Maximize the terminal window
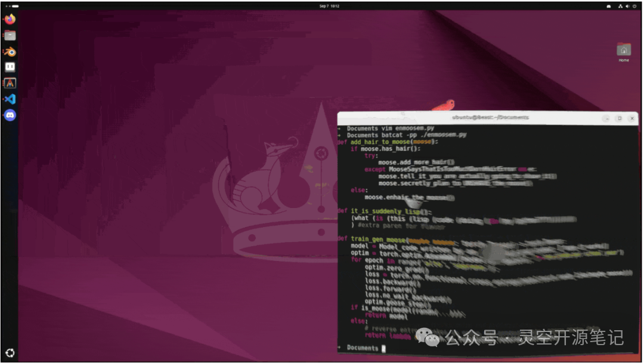The width and height of the screenshot is (644, 363). tap(620, 119)
